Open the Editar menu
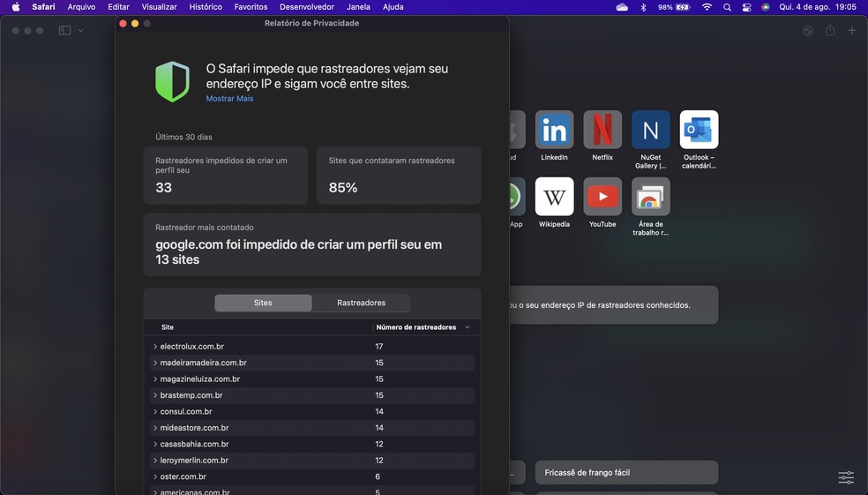The width and height of the screenshot is (868, 495). tap(118, 7)
